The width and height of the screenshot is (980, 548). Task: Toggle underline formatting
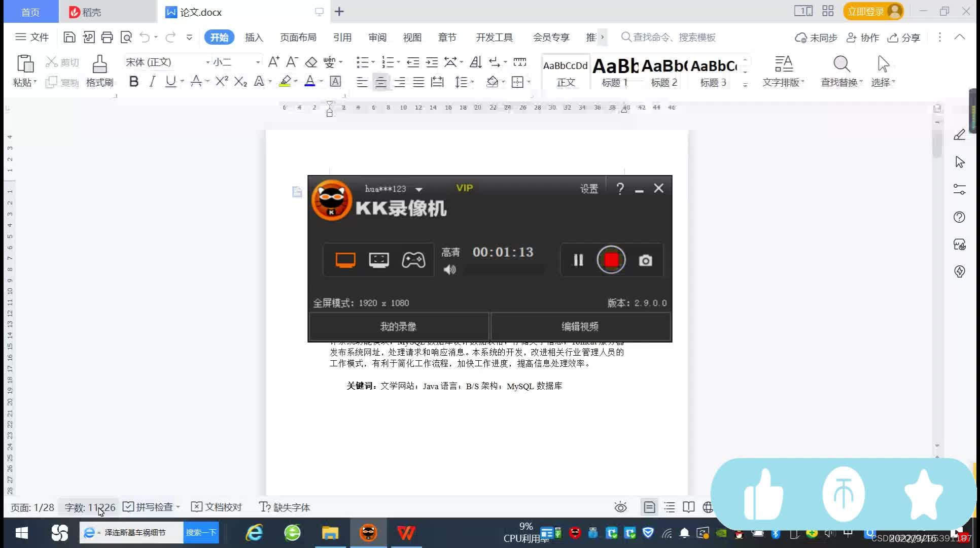click(x=170, y=81)
